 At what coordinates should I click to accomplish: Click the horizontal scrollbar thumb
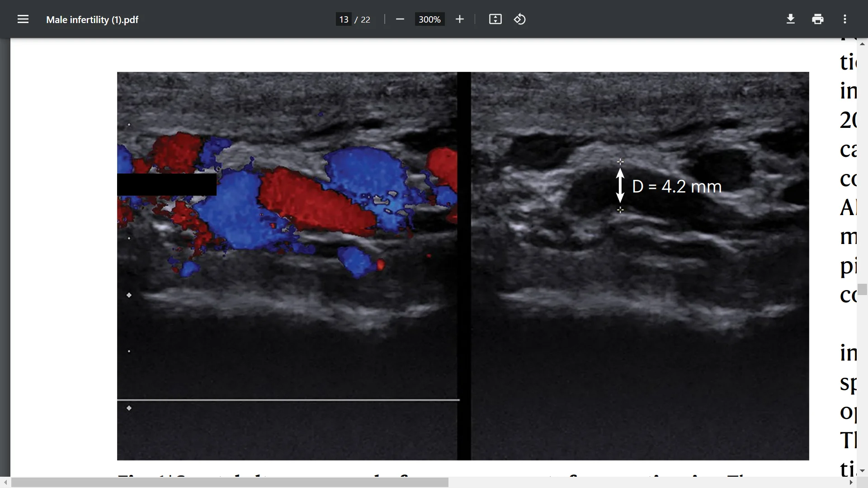230,483
